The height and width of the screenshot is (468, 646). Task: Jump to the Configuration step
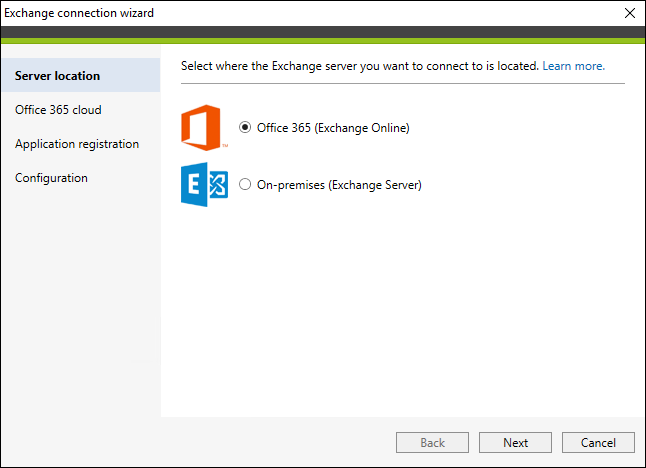(x=51, y=178)
